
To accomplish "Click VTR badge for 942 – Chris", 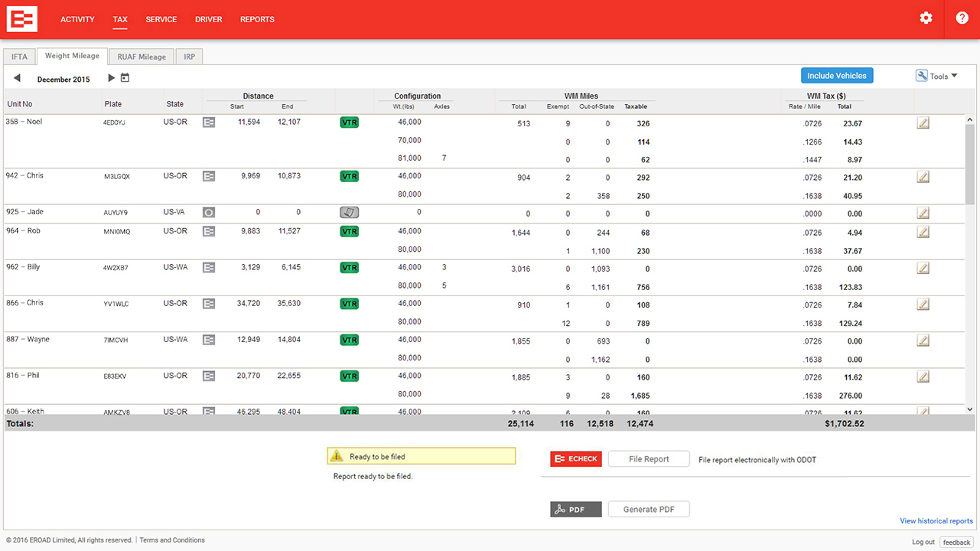I will pos(349,176).
